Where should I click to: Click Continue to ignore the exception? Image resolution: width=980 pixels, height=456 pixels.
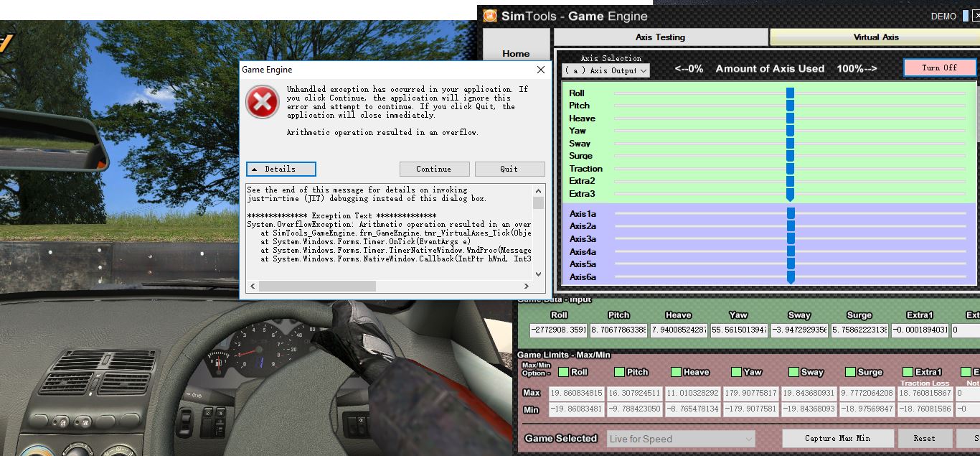tap(434, 169)
